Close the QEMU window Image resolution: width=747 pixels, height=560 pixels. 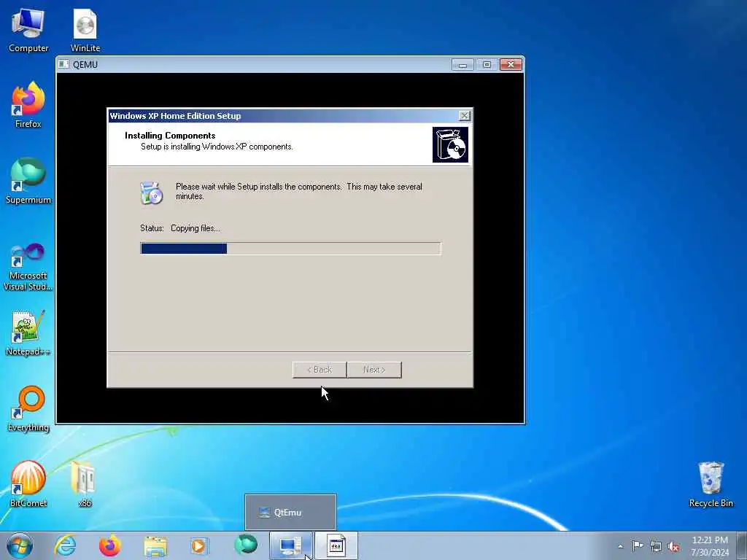point(511,64)
